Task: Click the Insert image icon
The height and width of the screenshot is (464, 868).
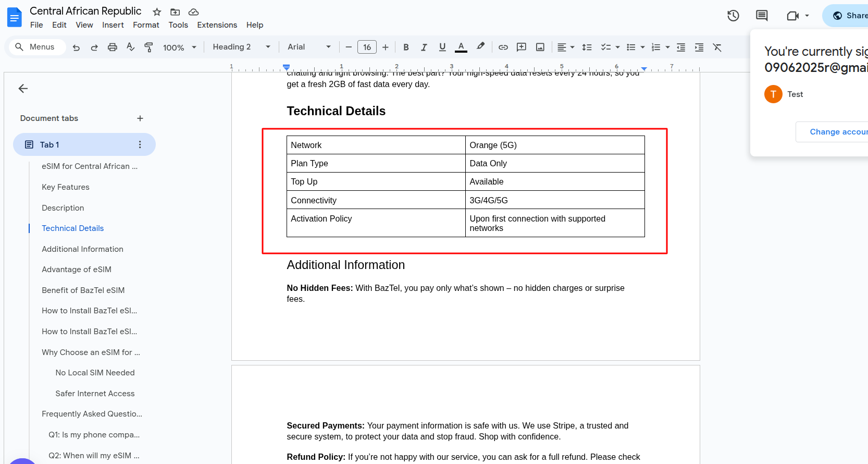Action: pyautogui.click(x=540, y=47)
